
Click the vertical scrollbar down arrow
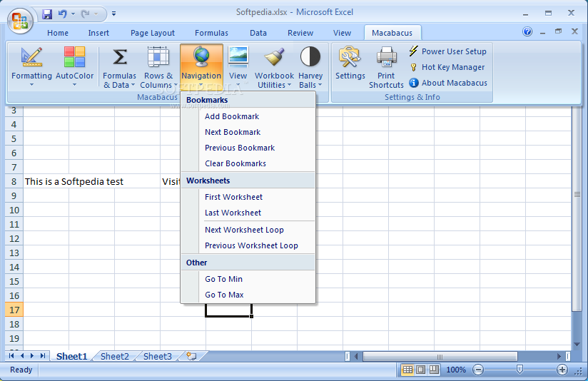pos(577,344)
